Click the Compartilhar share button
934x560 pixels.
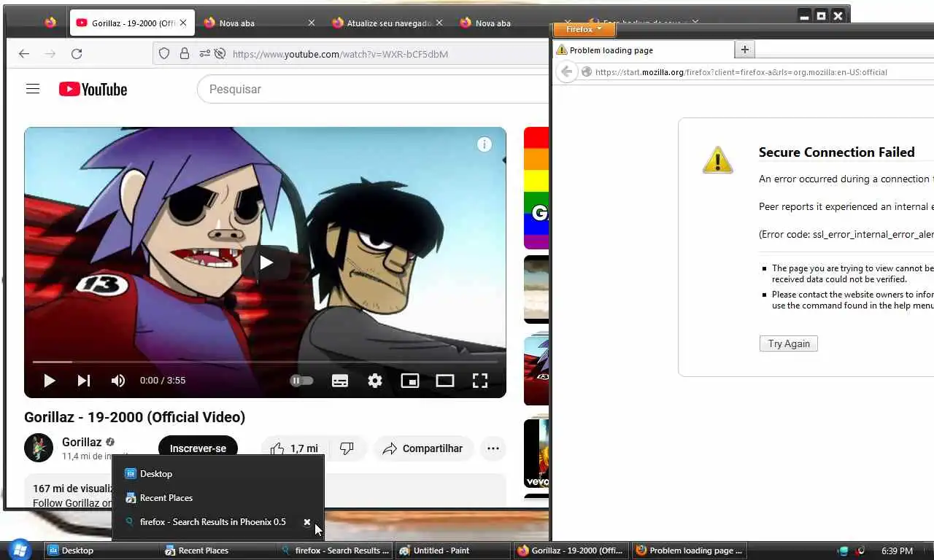click(423, 448)
